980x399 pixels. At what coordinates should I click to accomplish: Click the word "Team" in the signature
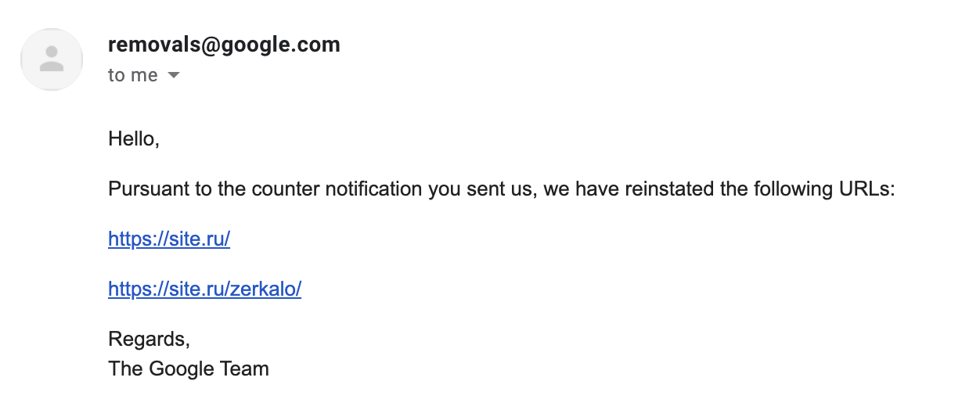[x=247, y=368]
